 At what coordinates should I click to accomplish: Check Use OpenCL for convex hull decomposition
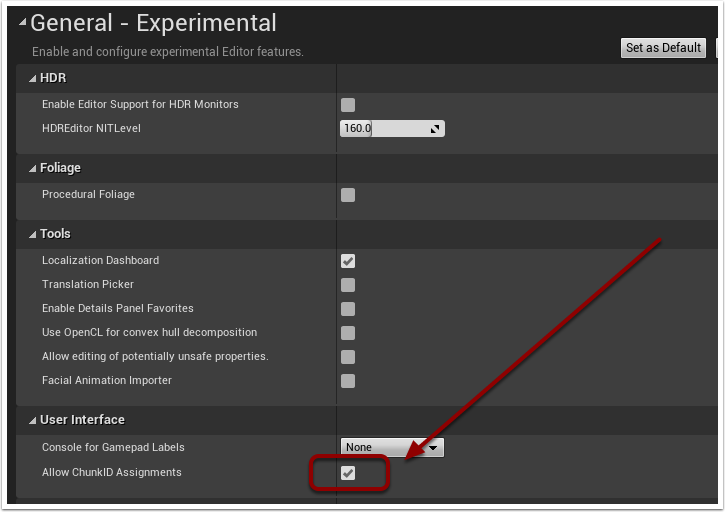[348, 333]
